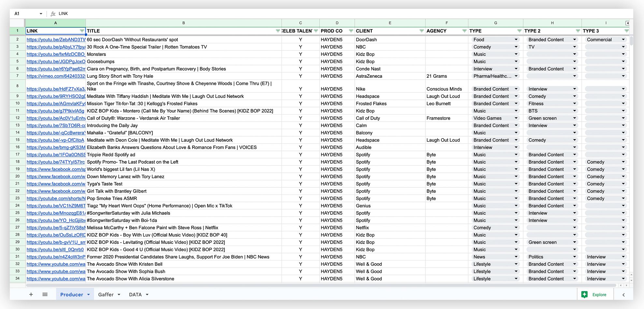This screenshot has width=644, height=309.
Task: Collapse the side panel chevron at bottom right
Action: 623,295
